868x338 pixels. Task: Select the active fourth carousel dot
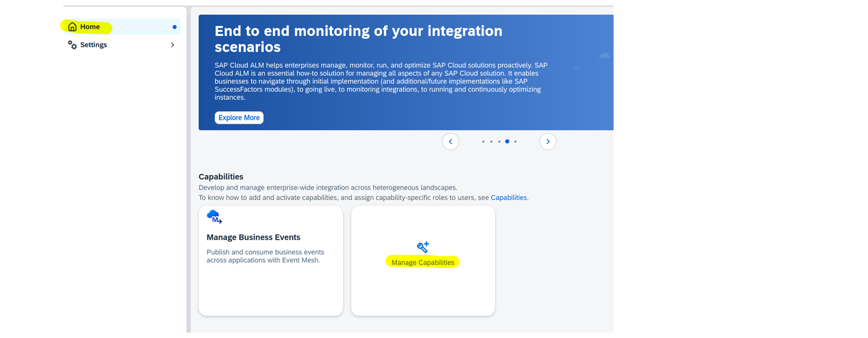[x=507, y=142]
